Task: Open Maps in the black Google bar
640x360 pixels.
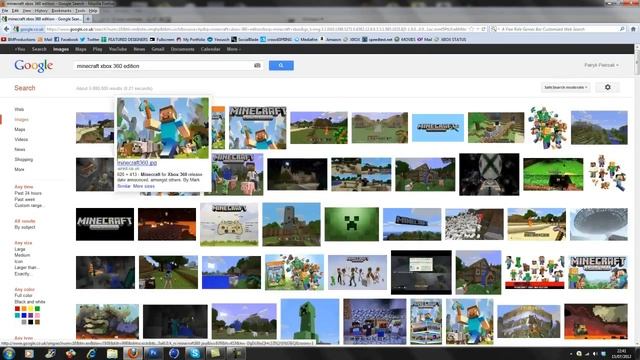Action: (80, 49)
